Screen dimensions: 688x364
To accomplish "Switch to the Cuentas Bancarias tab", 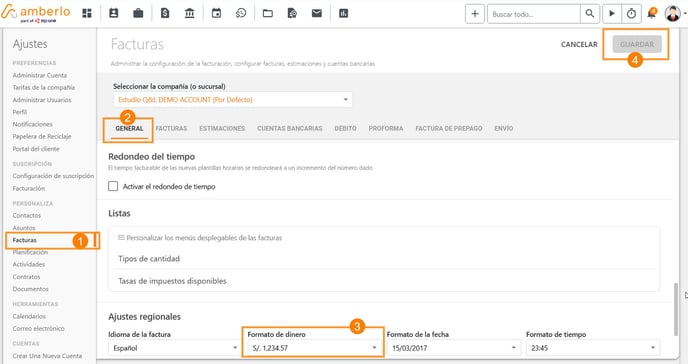I will click(x=290, y=128).
